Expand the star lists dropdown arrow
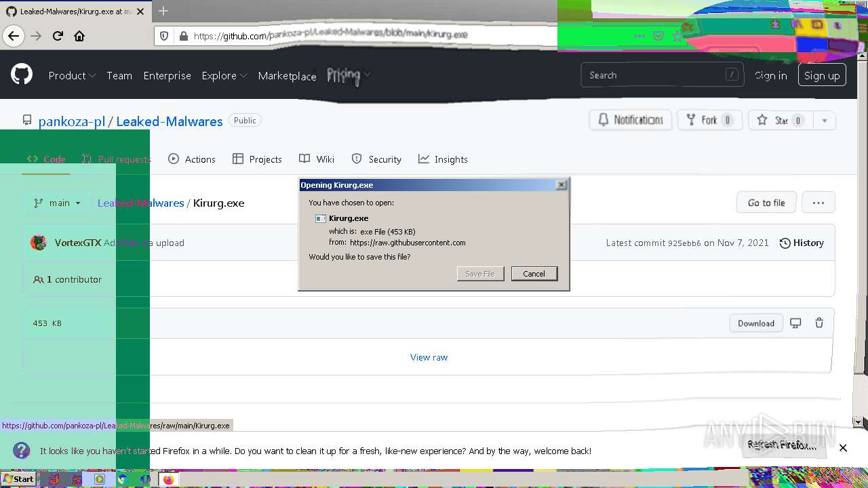The height and width of the screenshot is (488, 868). click(824, 121)
